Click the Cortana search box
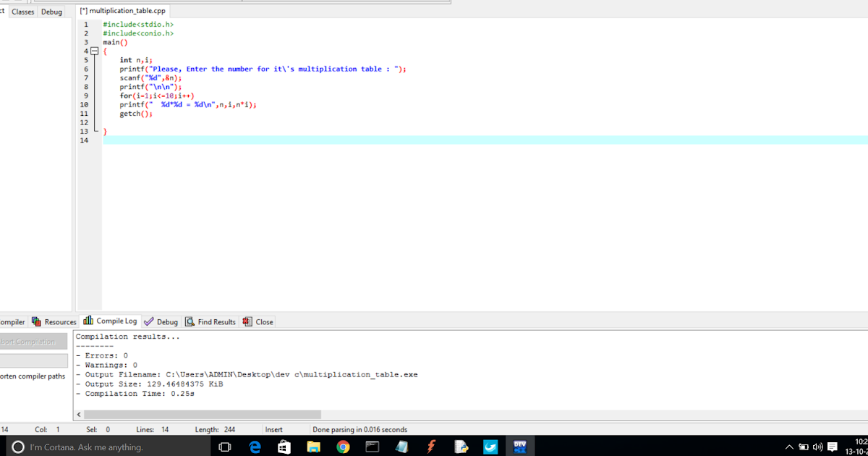Viewport: 868px width, 456px height. [x=109, y=447]
